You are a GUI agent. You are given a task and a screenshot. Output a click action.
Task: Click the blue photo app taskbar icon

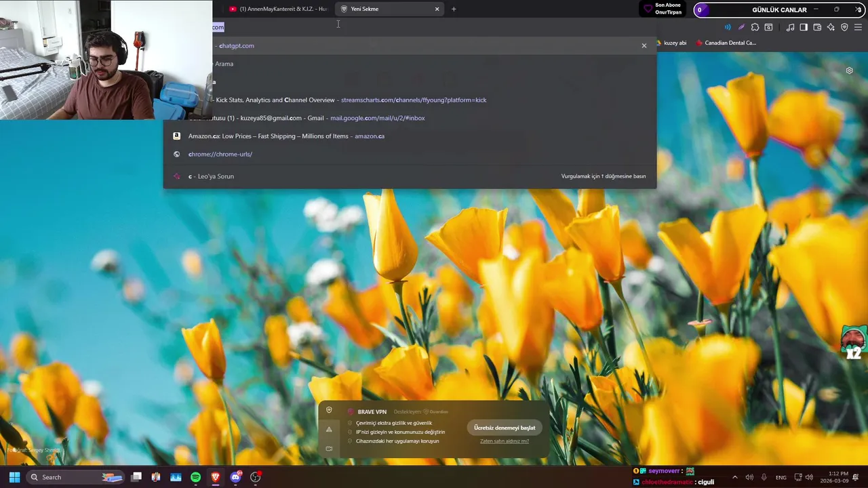(x=176, y=477)
